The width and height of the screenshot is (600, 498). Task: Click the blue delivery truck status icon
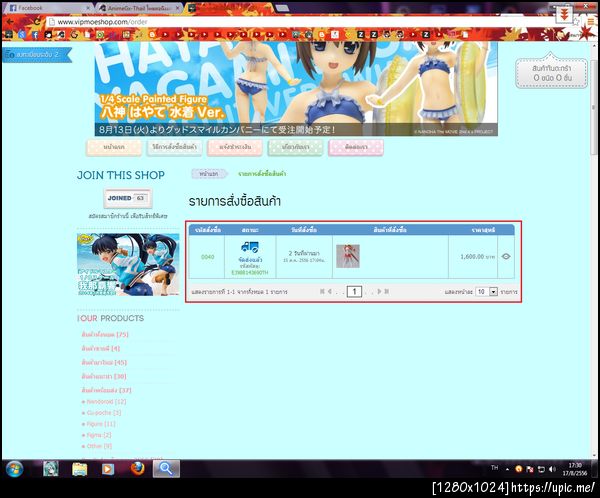coord(250,247)
